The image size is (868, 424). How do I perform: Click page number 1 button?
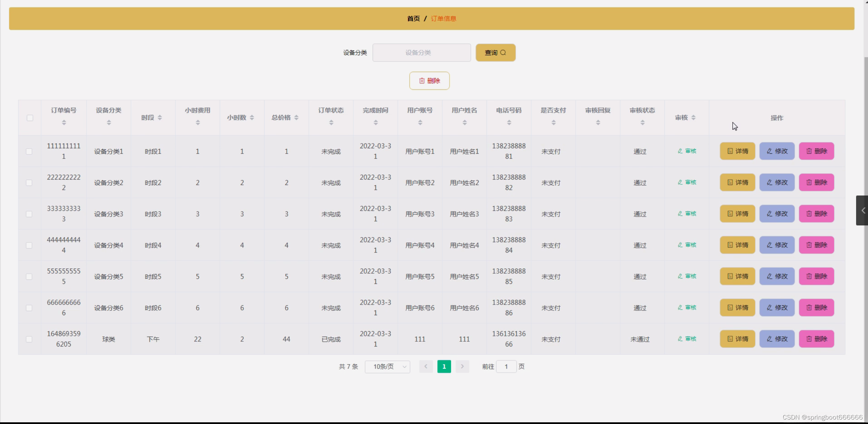444,367
